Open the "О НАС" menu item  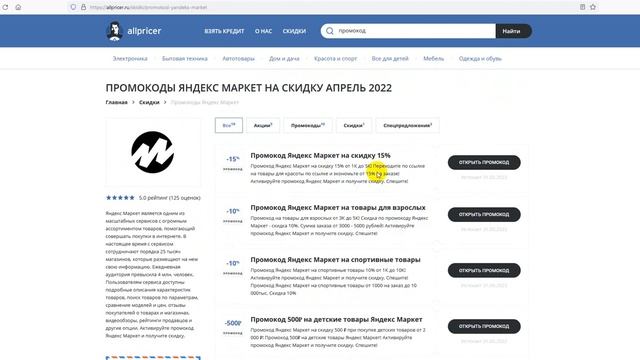263,31
